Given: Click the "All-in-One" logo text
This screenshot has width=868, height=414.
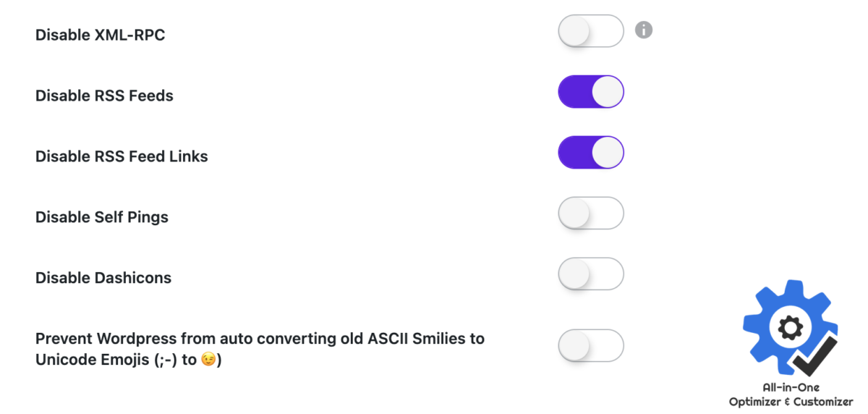Looking at the screenshot, I should point(791,388).
